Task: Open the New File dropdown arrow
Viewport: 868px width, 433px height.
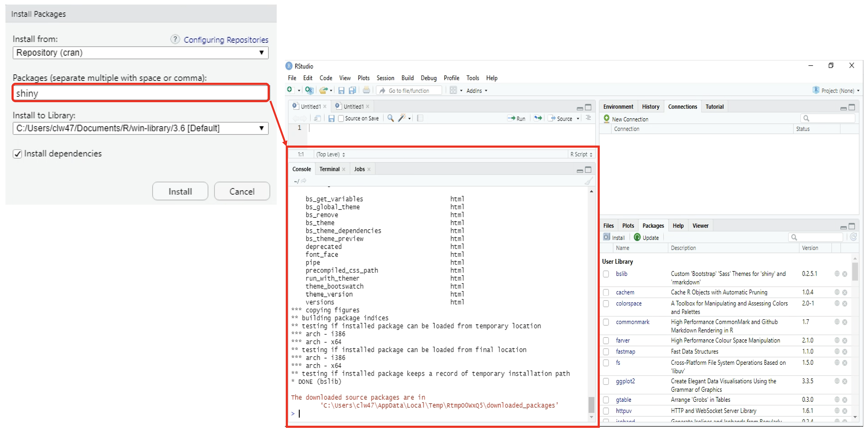Action: pyautogui.click(x=299, y=91)
